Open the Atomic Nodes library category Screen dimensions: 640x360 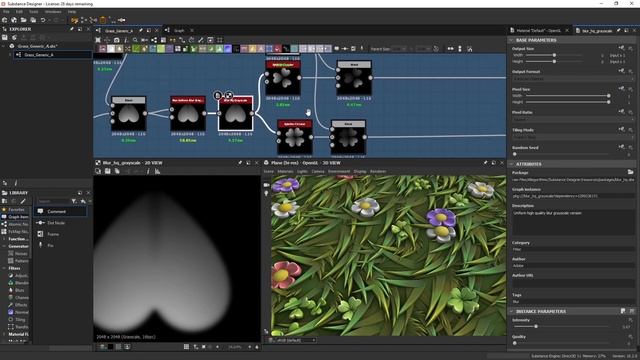click(16, 224)
